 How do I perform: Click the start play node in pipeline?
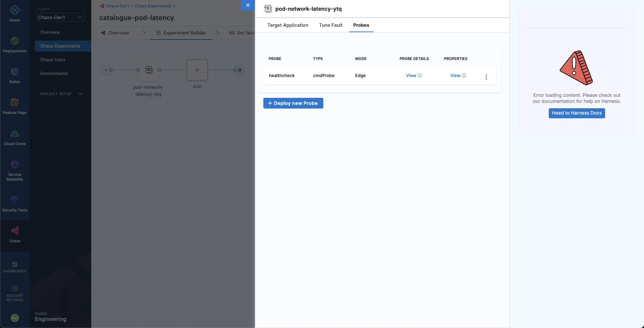pyautogui.click(x=106, y=70)
